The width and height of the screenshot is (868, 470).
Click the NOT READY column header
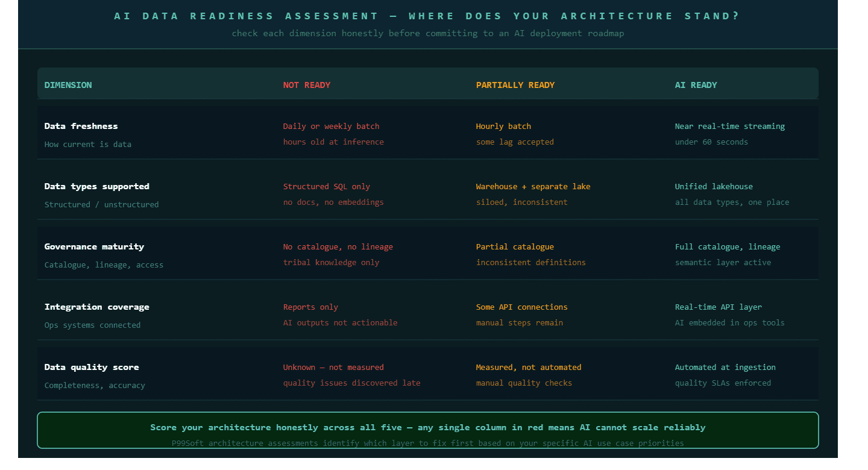(x=307, y=85)
